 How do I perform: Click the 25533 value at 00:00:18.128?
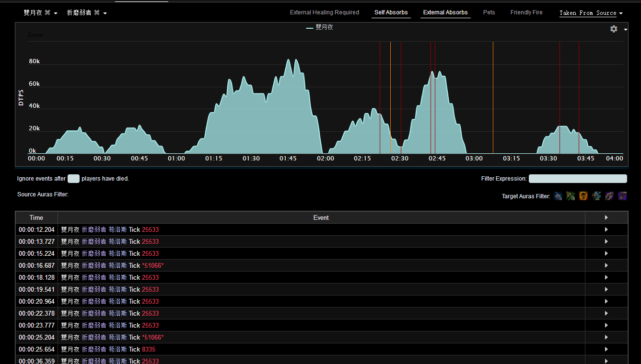(150, 277)
